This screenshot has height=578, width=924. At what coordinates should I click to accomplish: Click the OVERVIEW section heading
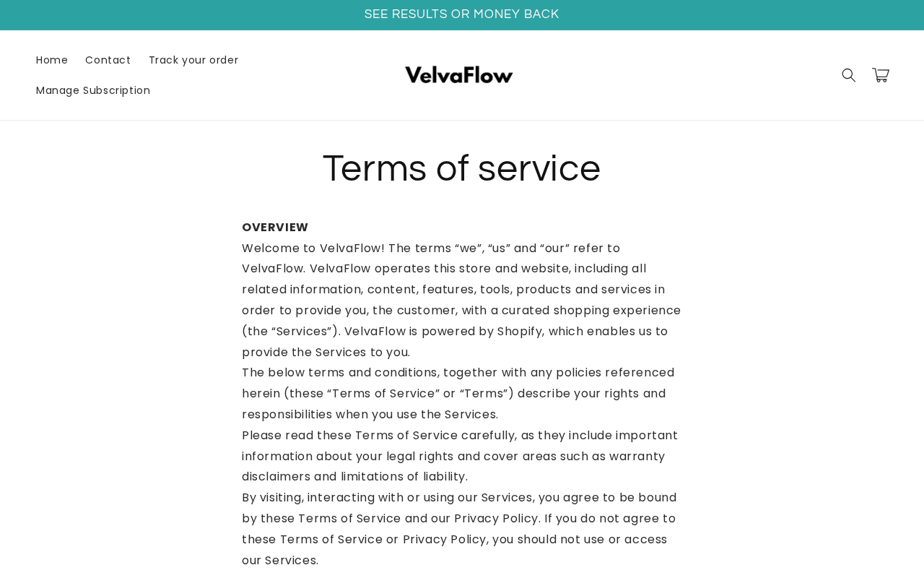[x=275, y=228]
